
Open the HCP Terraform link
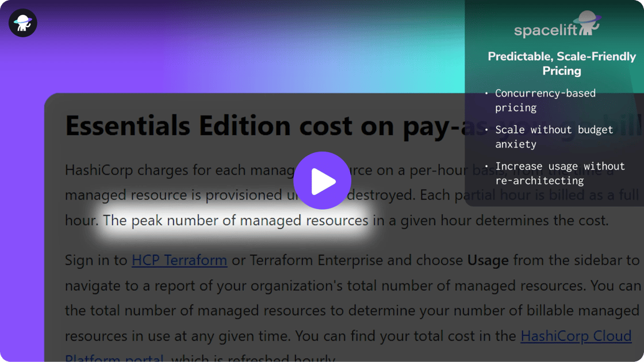coord(179,260)
